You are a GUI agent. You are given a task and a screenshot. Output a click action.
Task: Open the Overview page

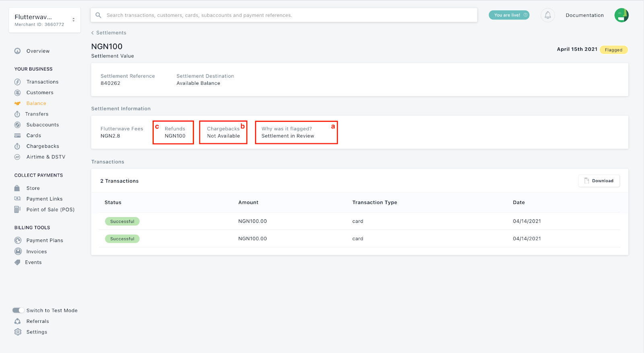pyautogui.click(x=38, y=51)
